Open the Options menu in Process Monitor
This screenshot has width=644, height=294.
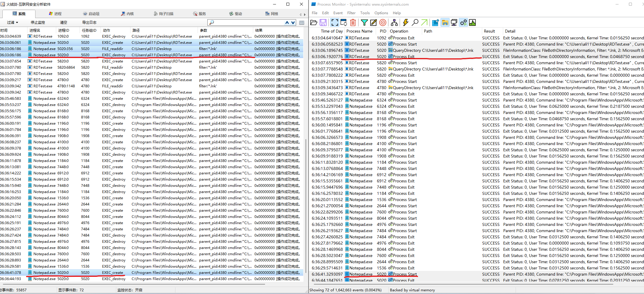381,13
